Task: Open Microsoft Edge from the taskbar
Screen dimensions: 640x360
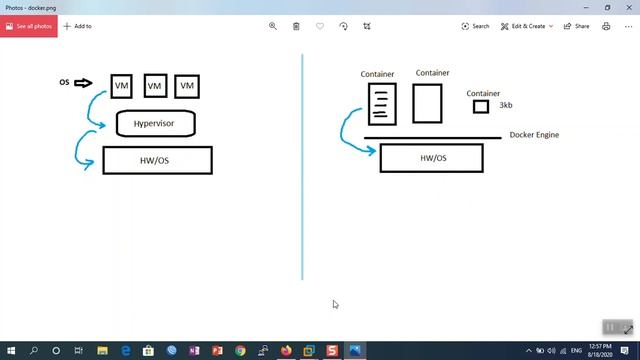Action: pos(126,351)
